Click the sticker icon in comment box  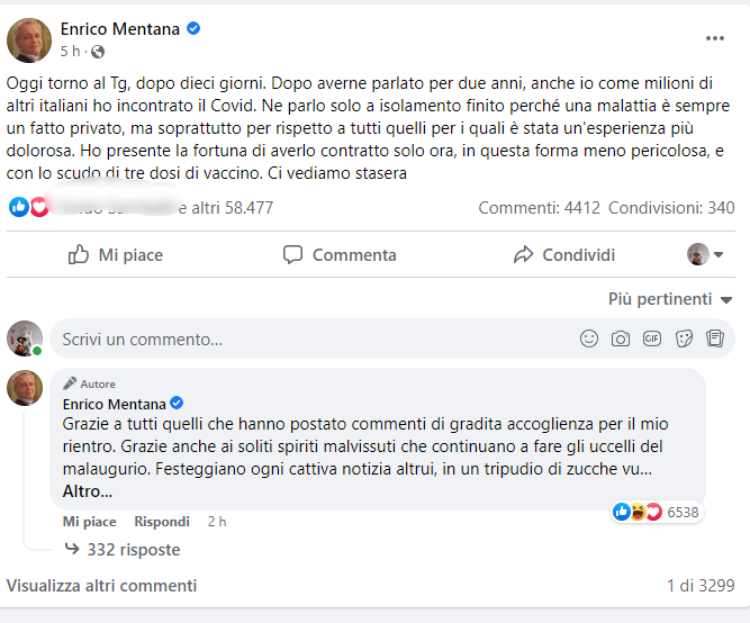point(684,339)
